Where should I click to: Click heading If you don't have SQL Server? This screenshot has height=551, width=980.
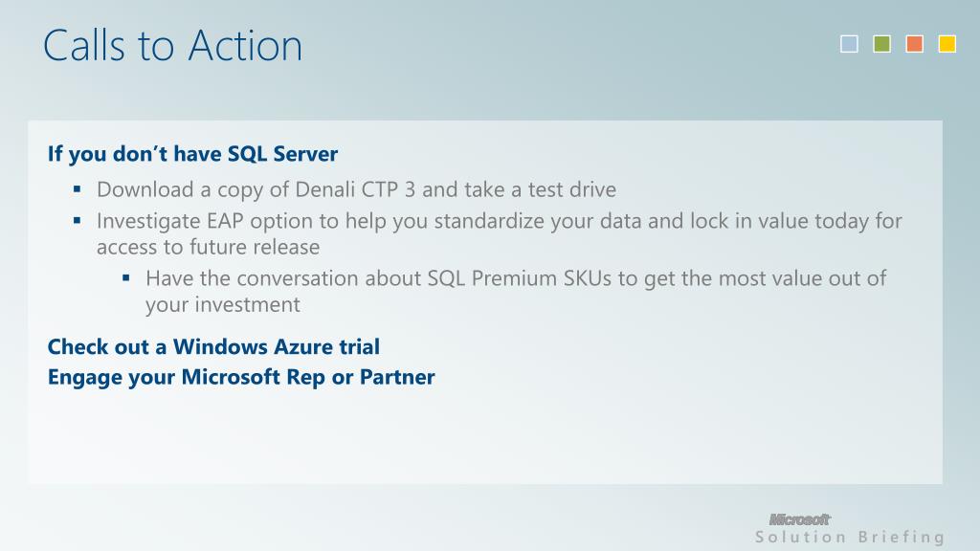(x=192, y=154)
